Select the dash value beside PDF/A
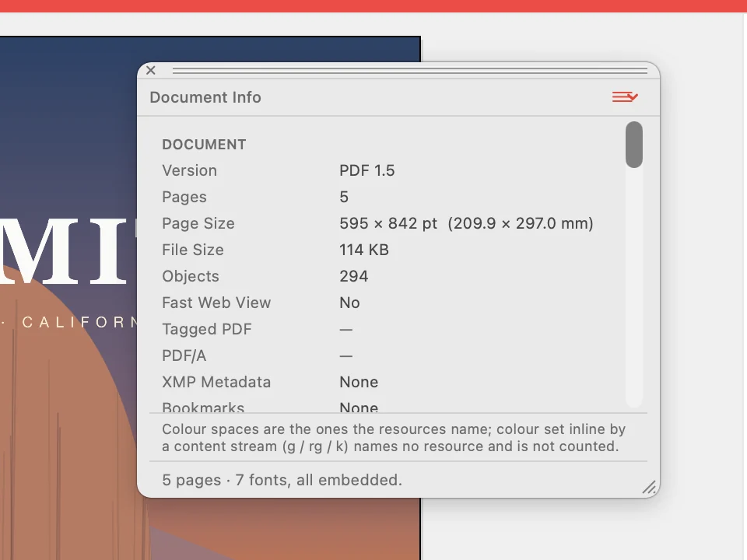Image resolution: width=747 pixels, height=560 pixels. click(345, 356)
